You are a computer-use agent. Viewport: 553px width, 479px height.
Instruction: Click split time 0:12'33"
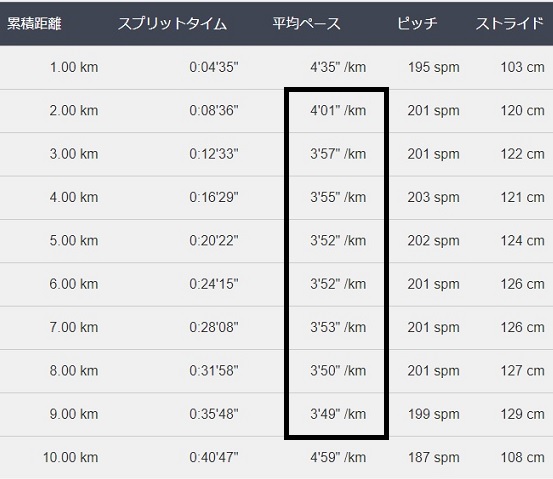214,154
